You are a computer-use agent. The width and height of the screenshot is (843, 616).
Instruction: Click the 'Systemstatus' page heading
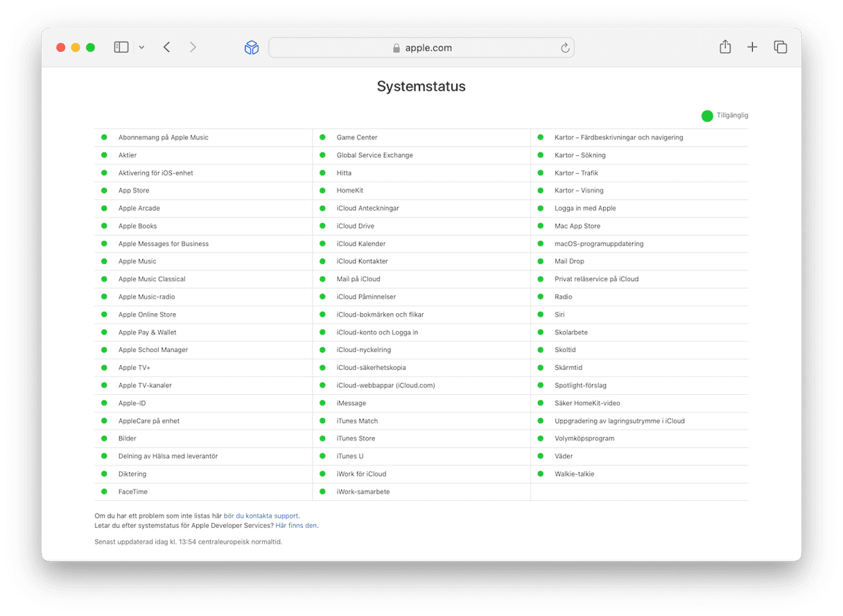click(x=422, y=87)
